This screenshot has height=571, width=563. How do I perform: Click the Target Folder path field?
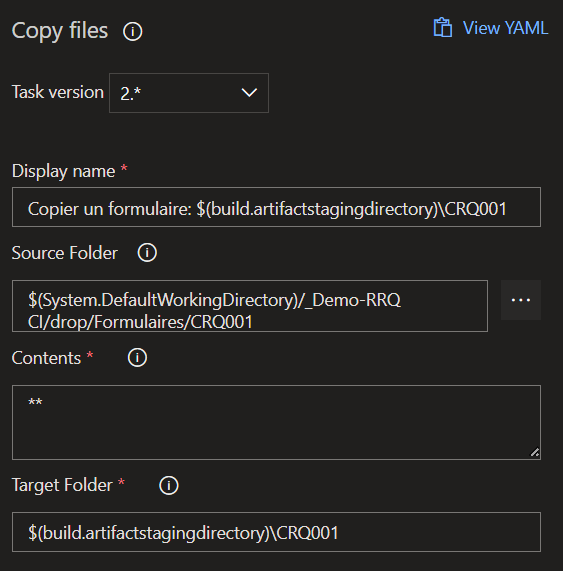tap(276, 532)
